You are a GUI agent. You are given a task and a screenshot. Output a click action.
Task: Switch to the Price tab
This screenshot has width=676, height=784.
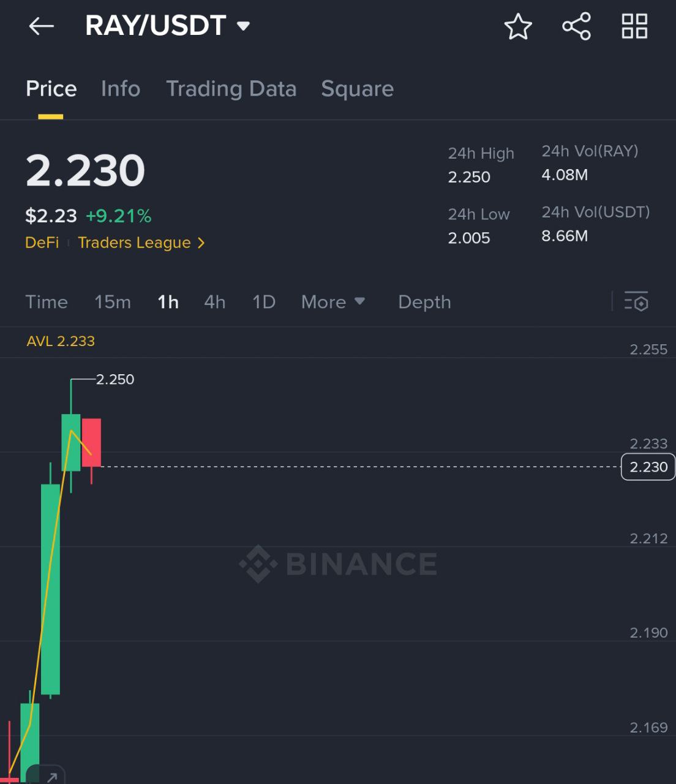(x=51, y=89)
